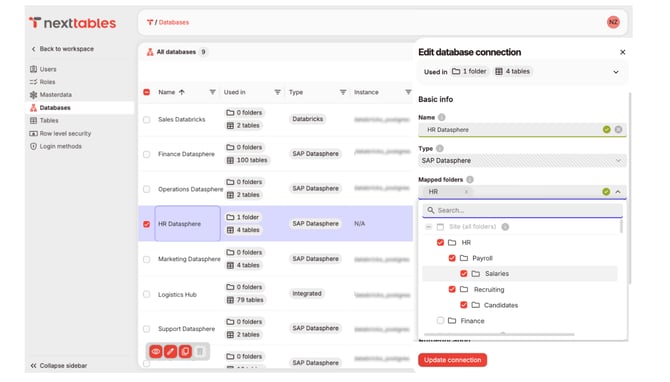Click the home breadcrumb icon
Viewport: 670px width, 382px height.
click(150, 22)
